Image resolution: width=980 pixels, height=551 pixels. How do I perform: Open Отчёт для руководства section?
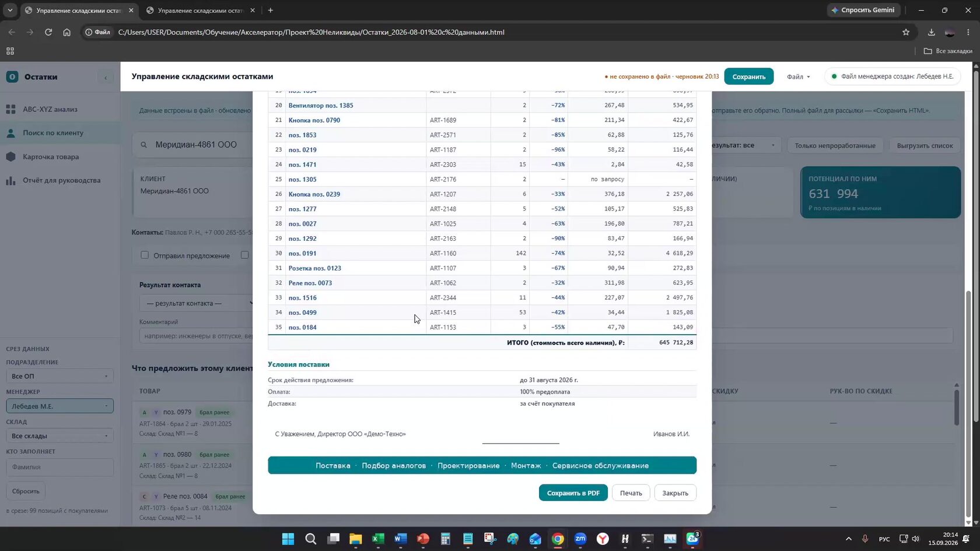pyautogui.click(x=61, y=180)
